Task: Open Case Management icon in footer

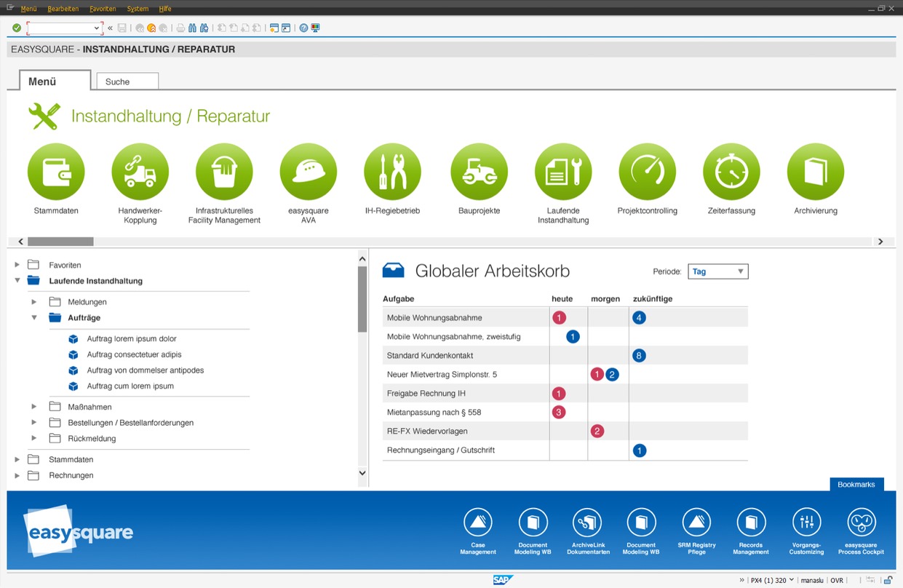Action: (x=477, y=523)
